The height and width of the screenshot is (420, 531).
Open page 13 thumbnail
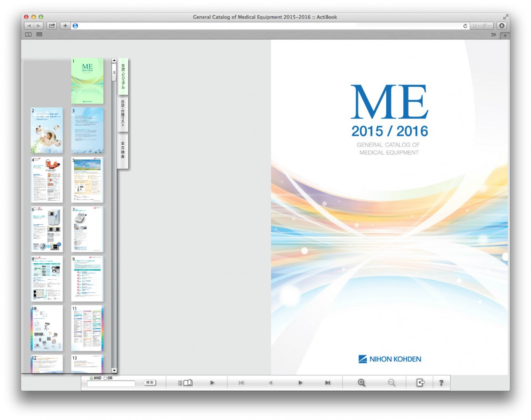[87, 364]
